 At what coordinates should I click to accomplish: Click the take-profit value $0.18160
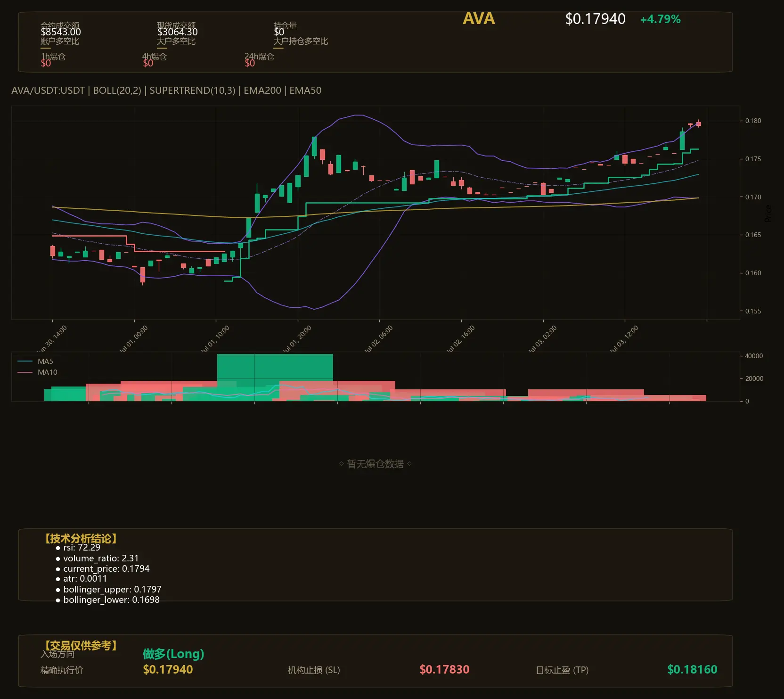(692, 669)
